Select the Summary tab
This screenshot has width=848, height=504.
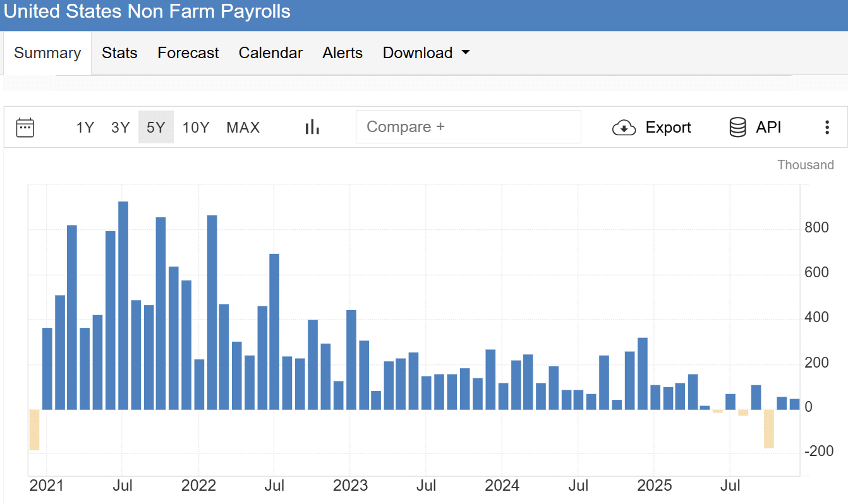tap(47, 53)
